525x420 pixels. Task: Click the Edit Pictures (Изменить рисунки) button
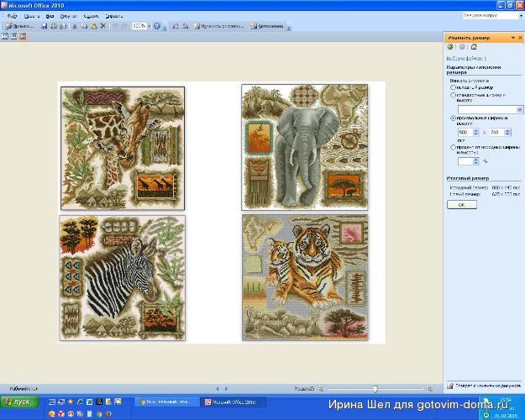[x=219, y=26]
